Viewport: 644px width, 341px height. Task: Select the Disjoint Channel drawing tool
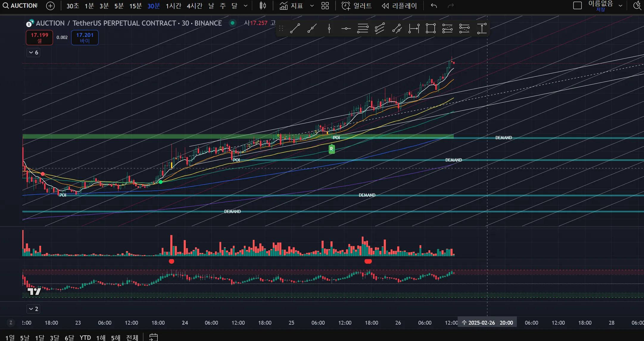pos(397,29)
